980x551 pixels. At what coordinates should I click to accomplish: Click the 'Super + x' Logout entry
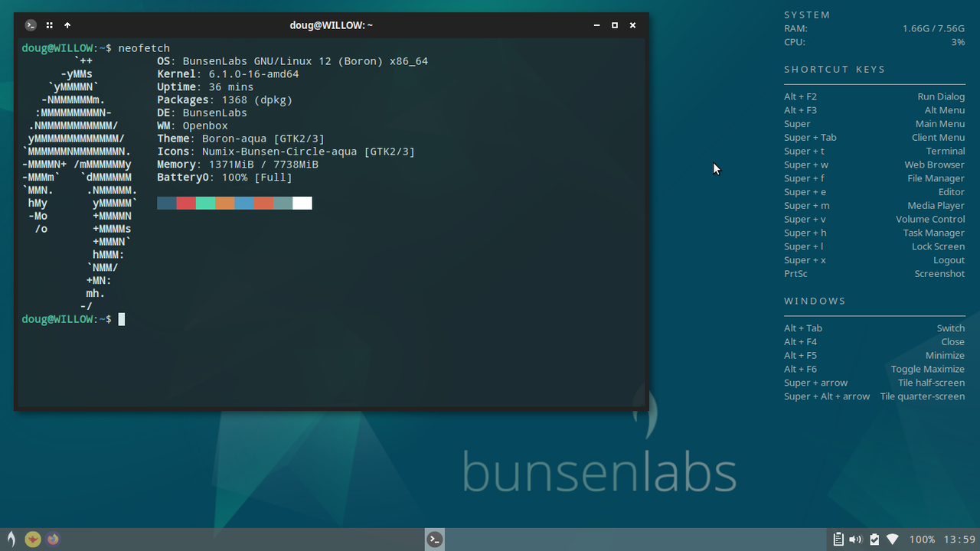point(874,260)
